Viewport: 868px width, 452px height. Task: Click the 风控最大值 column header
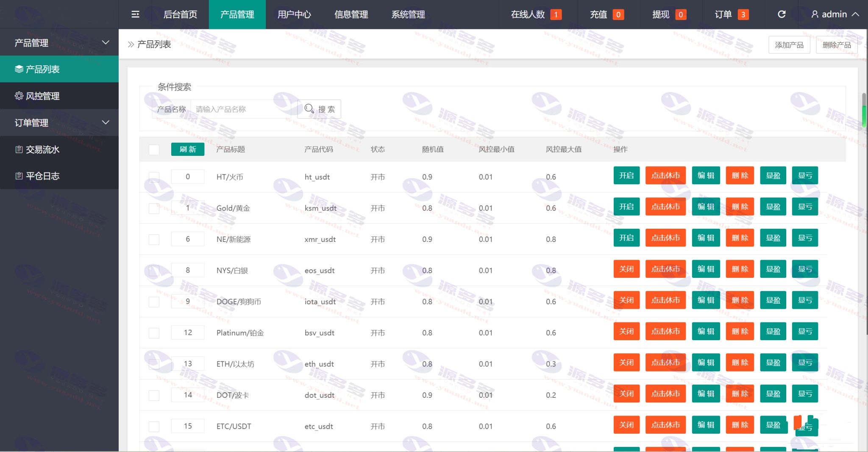pos(564,149)
